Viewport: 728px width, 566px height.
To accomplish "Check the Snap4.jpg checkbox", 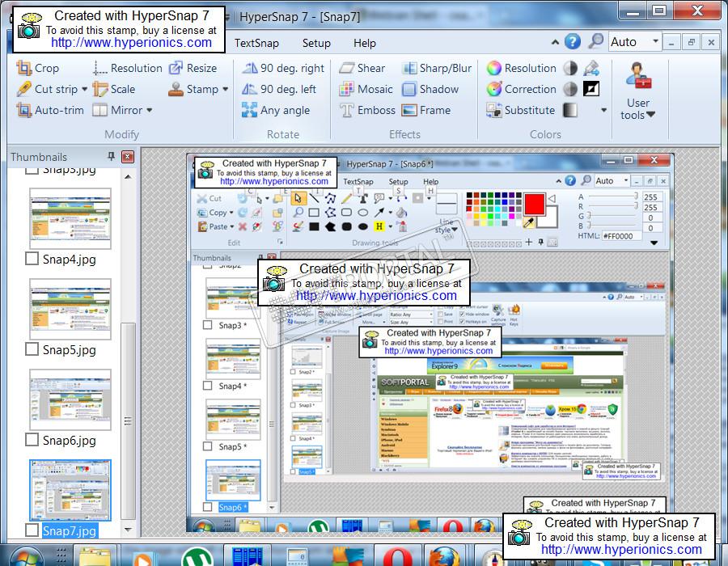I will (32, 259).
